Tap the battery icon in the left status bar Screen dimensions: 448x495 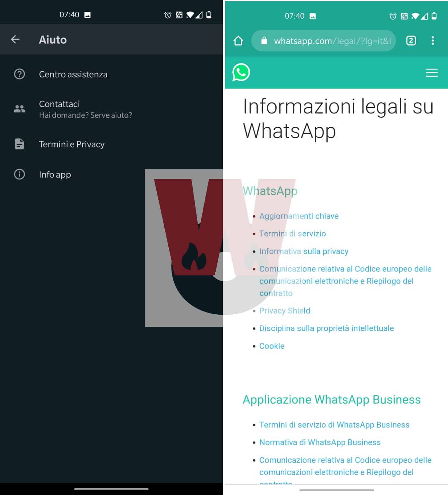[209, 15]
